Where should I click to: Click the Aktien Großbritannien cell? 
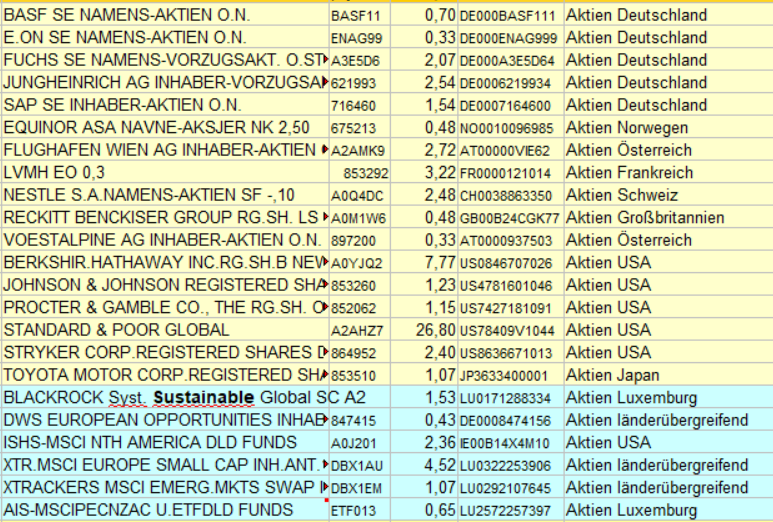coord(668,218)
